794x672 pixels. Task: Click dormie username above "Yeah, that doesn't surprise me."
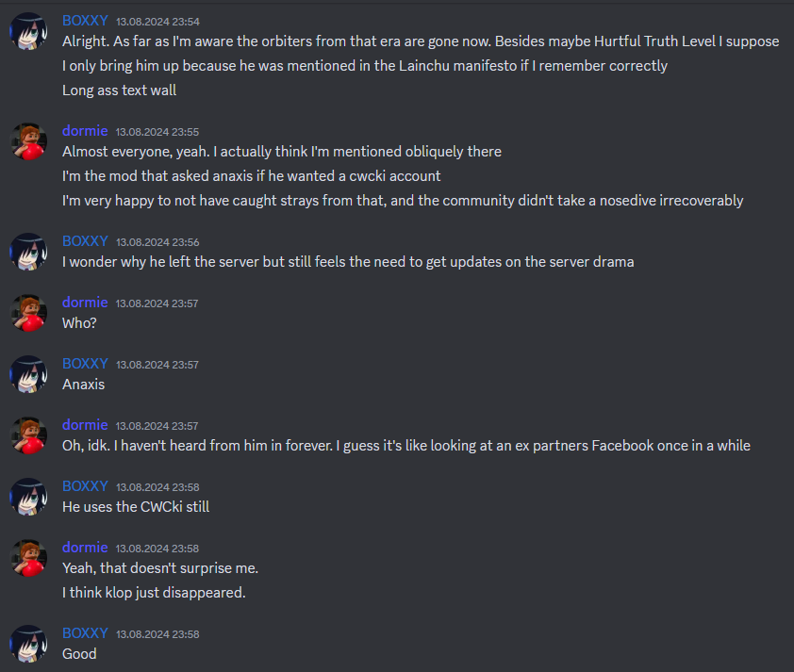[85, 548]
